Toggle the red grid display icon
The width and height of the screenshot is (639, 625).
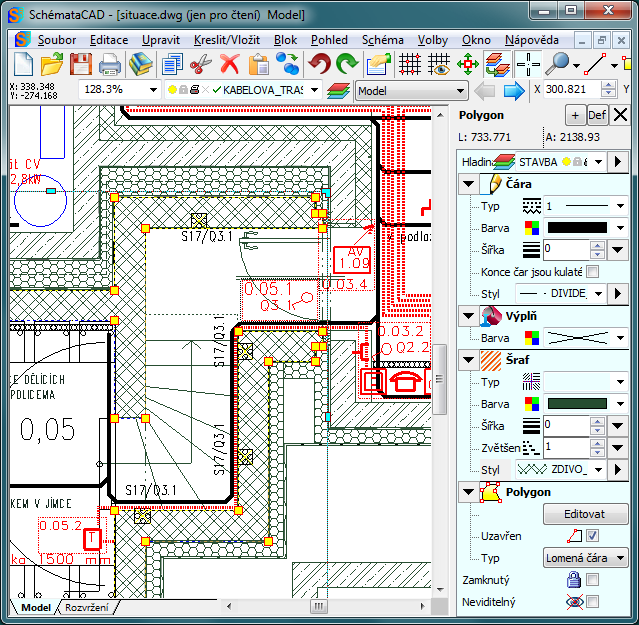[x=409, y=65]
